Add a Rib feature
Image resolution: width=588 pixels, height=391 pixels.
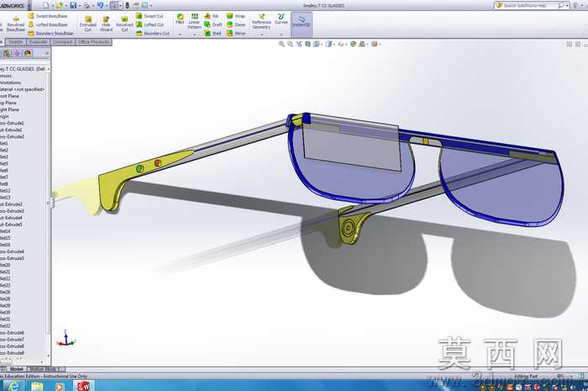point(212,16)
